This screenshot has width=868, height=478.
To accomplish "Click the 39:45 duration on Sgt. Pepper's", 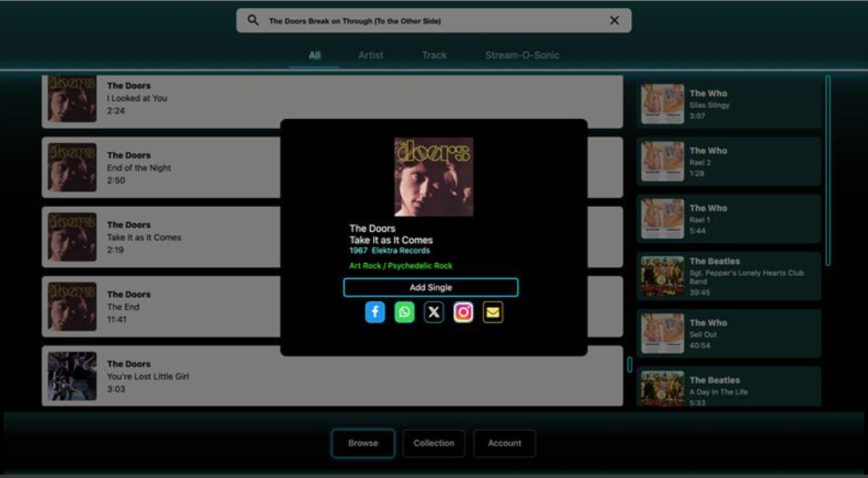I will tap(700, 292).
